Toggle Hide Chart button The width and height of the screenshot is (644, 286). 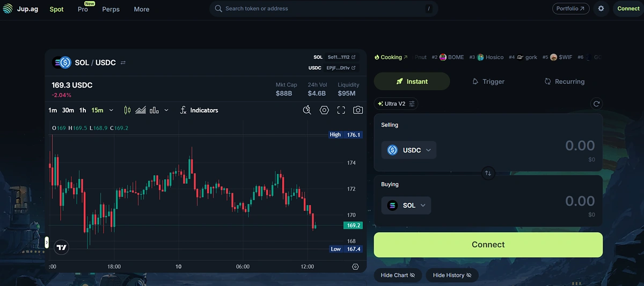coord(398,275)
